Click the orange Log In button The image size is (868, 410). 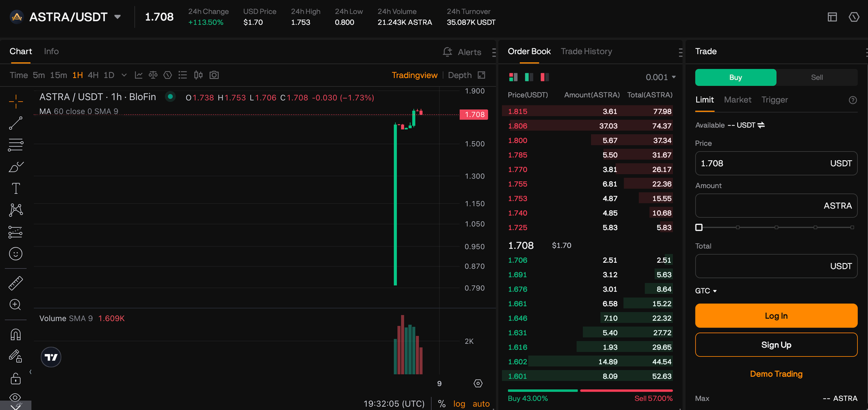pyautogui.click(x=776, y=316)
